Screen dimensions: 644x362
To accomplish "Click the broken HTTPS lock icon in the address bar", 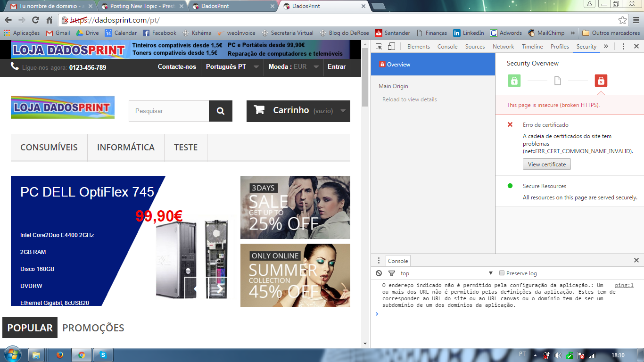I will pos(66,20).
